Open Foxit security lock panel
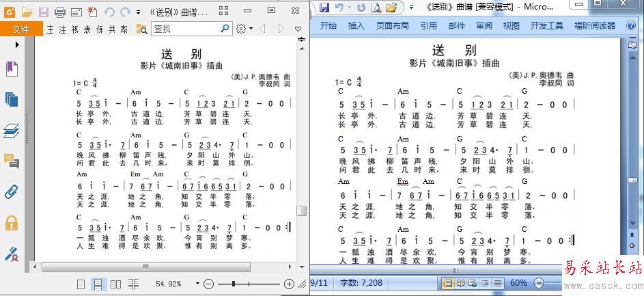The height and width of the screenshot is (296, 644). click(x=12, y=224)
